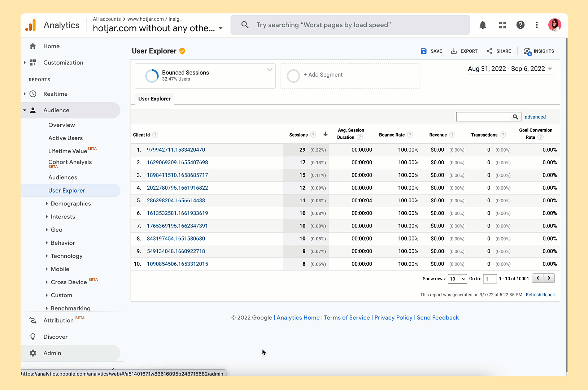Viewport: 588px width, 390px height.
Task: Click the table filter search field
Action: pos(483,117)
